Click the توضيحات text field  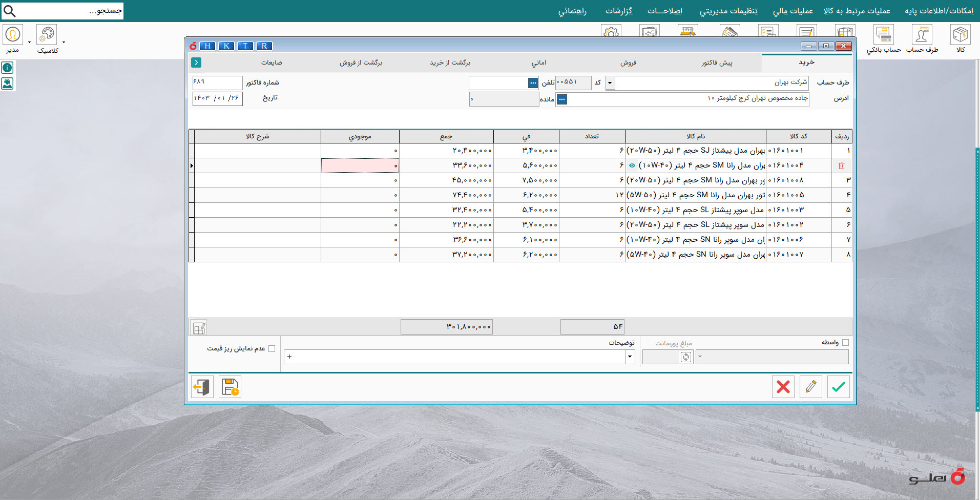[455, 357]
